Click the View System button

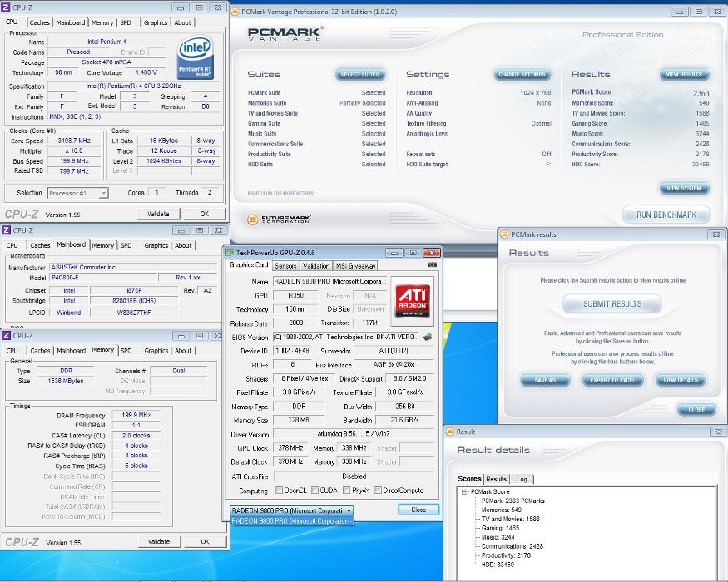pos(685,188)
